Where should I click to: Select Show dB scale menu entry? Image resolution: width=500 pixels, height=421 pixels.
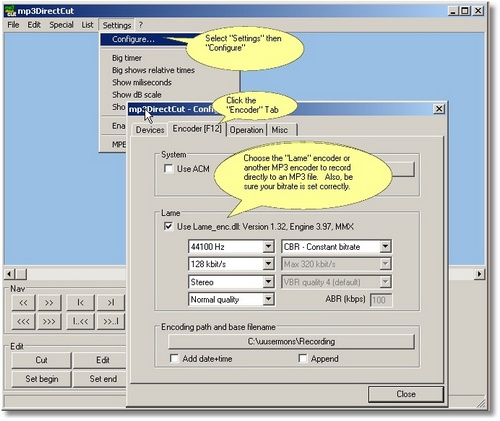[x=137, y=95]
